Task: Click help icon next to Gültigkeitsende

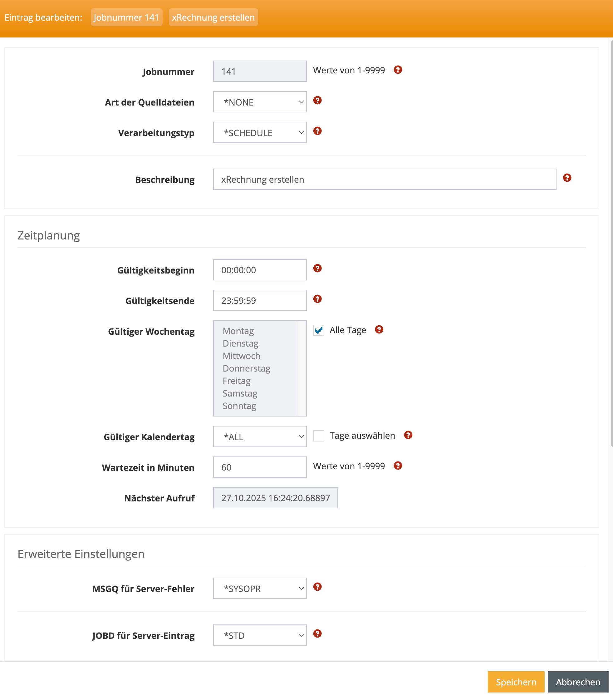Action: pyautogui.click(x=317, y=299)
